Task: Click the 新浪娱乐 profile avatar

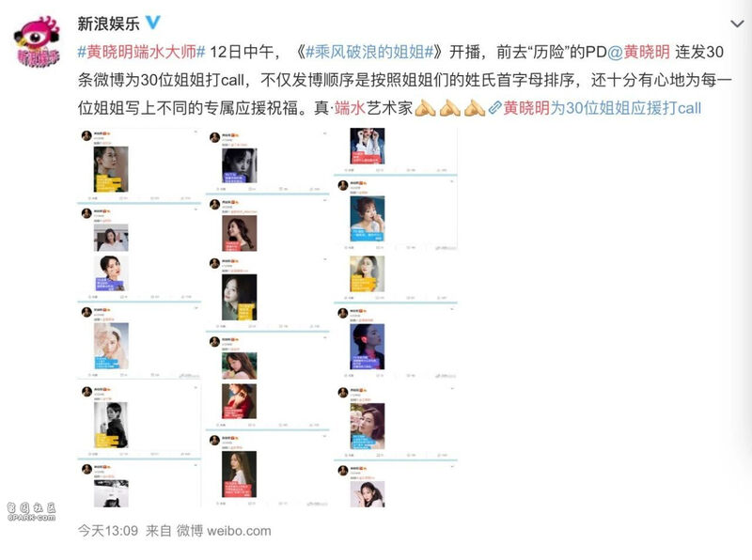Action: point(37,41)
